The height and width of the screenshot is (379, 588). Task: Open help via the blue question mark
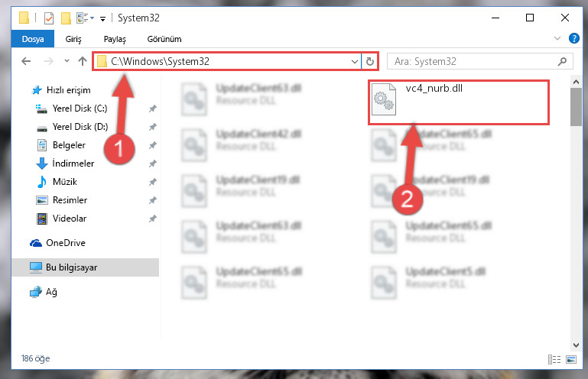click(x=573, y=38)
